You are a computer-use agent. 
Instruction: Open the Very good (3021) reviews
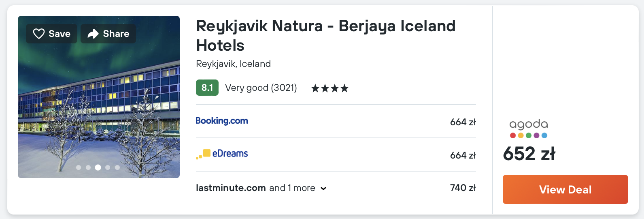[261, 88]
